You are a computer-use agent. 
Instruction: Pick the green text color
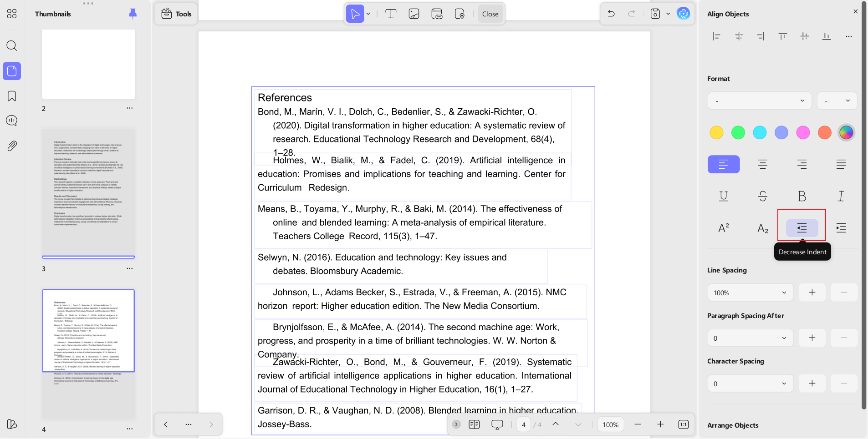pos(738,132)
